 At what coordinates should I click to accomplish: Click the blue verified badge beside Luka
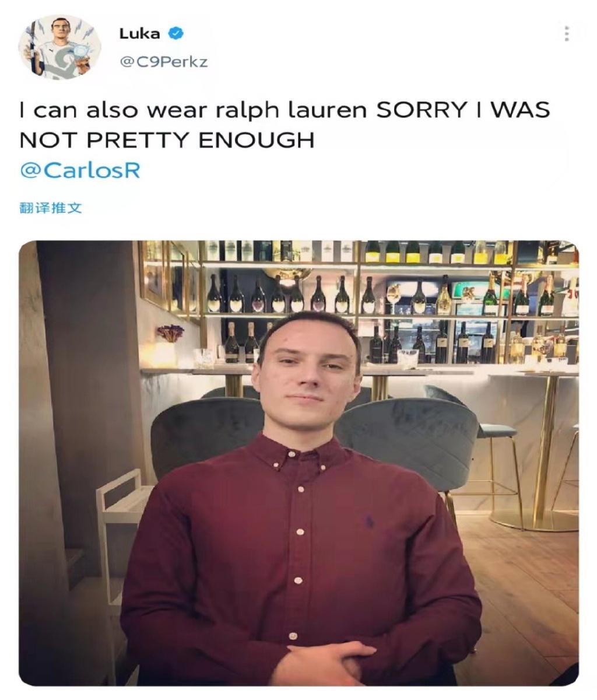tap(175, 33)
